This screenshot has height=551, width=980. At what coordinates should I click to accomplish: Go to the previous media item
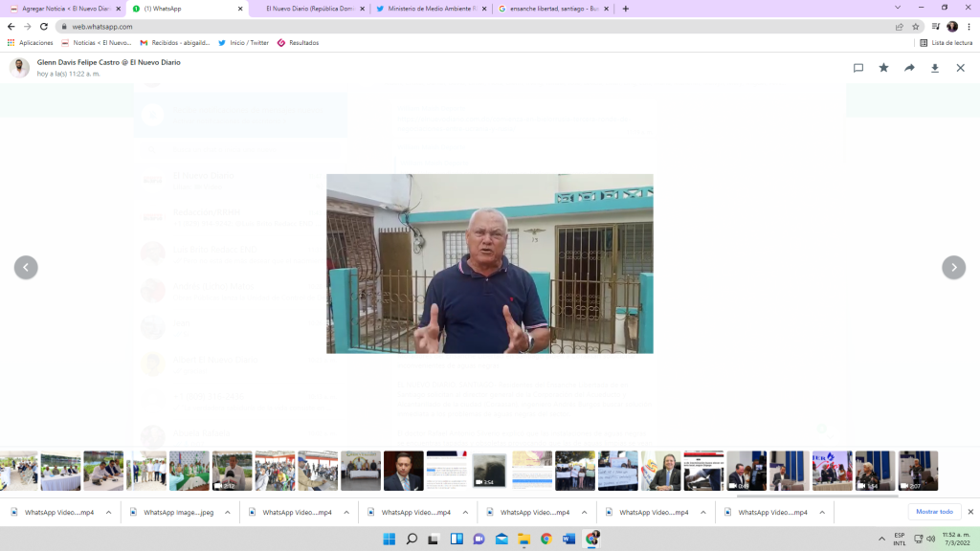click(26, 268)
